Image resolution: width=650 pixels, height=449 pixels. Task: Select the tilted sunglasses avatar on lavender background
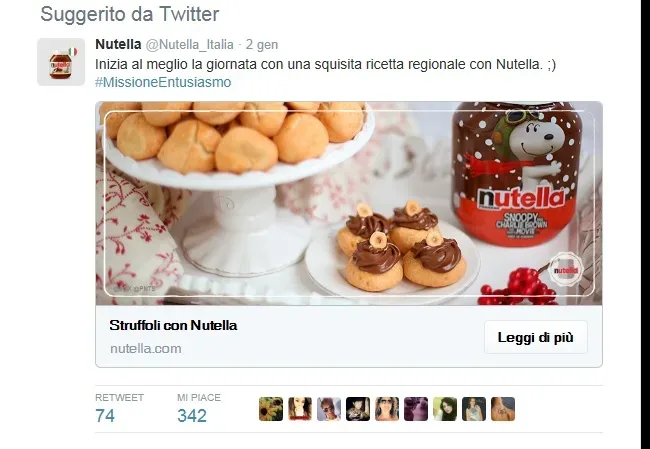pos(329,409)
